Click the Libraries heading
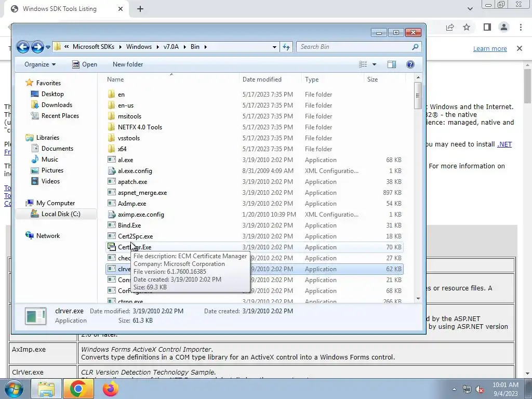Screen dimensions: 532x399 [x=42, y=138]
